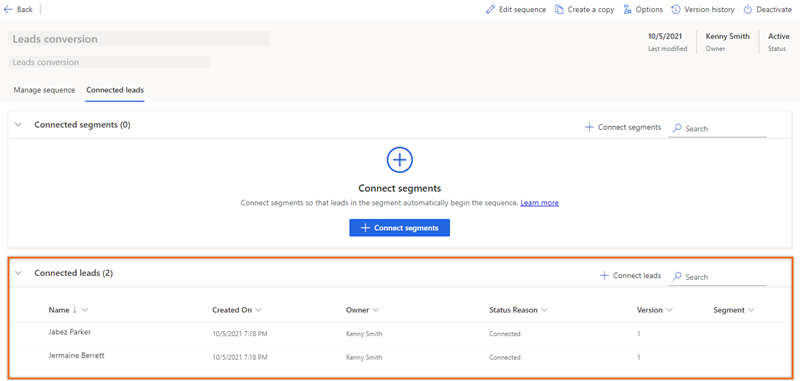Click Connected status in Jabez Parker row
Screen dimensions: 801x381
[x=505, y=334]
